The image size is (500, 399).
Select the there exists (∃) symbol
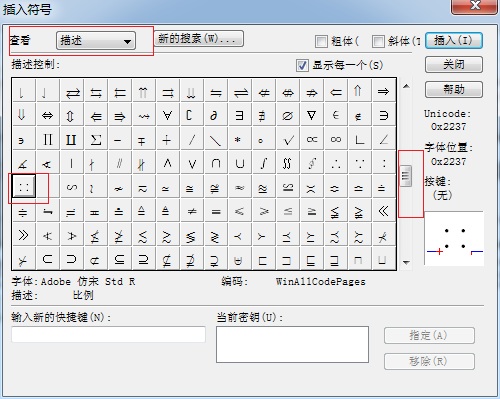coord(239,115)
